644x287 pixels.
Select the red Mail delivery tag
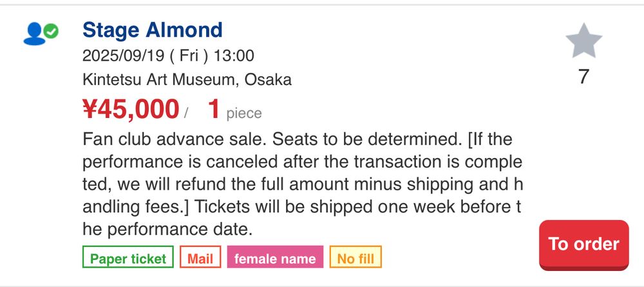point(200,257)
